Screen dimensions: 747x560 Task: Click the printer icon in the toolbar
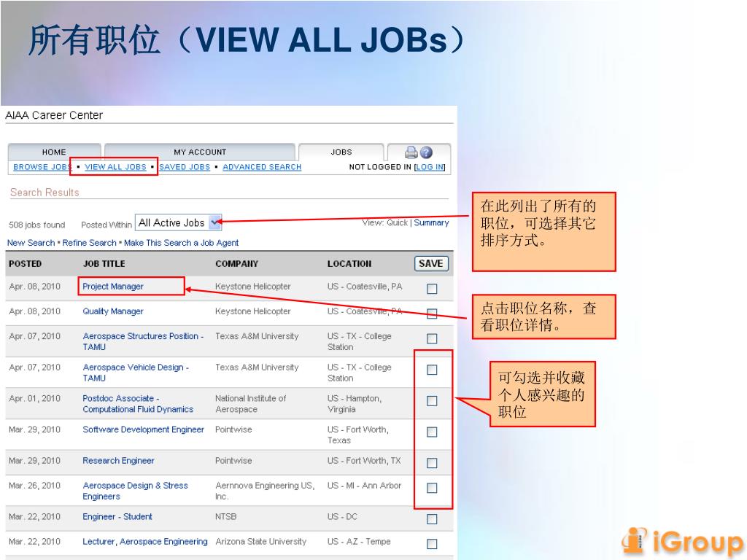point(411,152)
